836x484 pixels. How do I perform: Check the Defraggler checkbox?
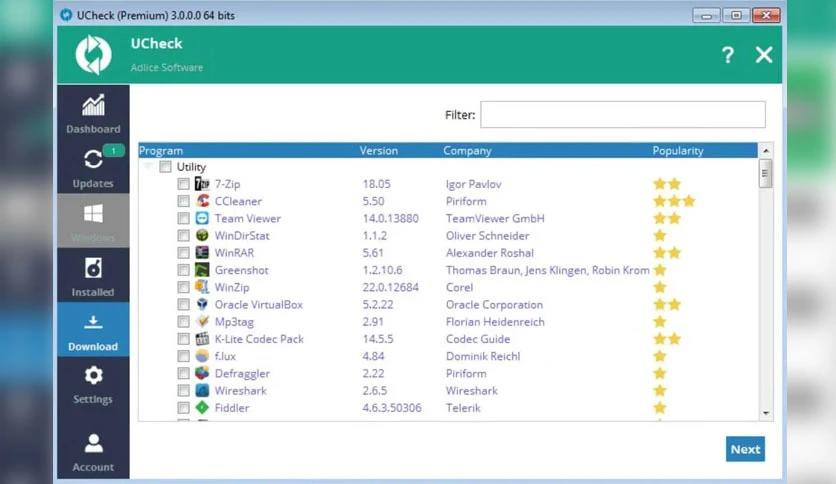(183, 374)
